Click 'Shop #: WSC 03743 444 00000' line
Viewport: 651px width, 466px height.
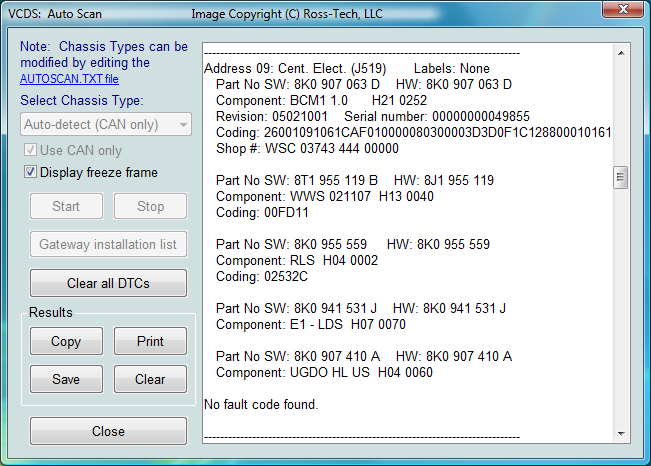click(x=307, y=148)
